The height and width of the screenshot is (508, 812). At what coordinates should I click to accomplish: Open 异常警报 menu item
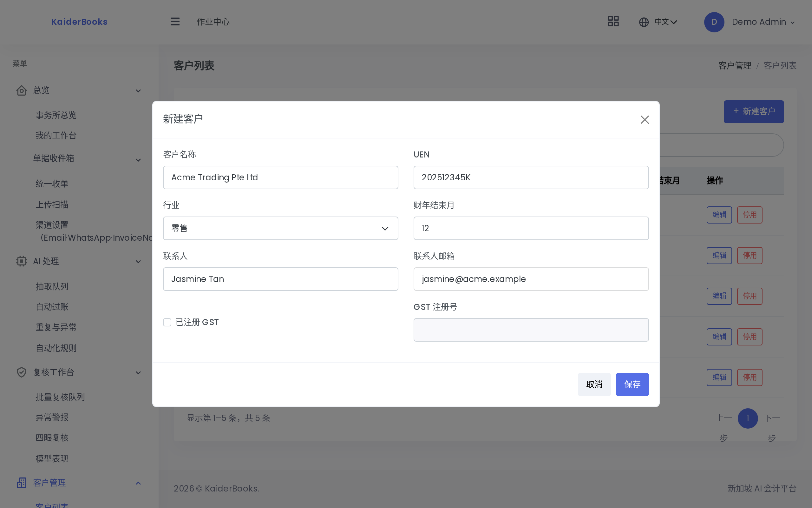click(x=52, y=417)
